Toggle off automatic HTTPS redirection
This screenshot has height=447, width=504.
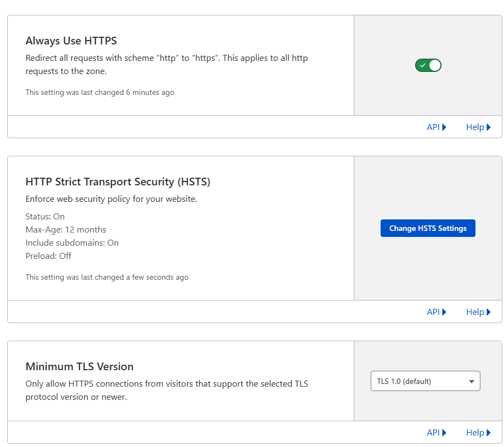(428, 65)
